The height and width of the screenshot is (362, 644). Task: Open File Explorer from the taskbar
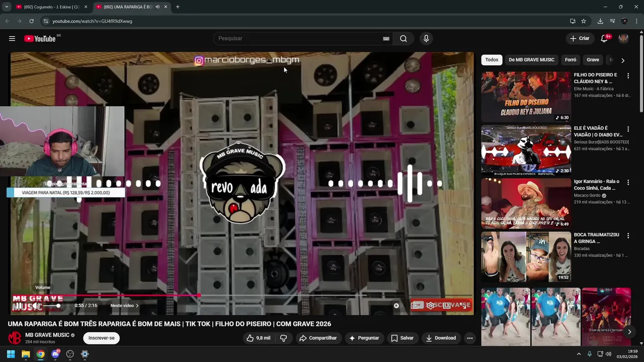[x=26, y=354]
